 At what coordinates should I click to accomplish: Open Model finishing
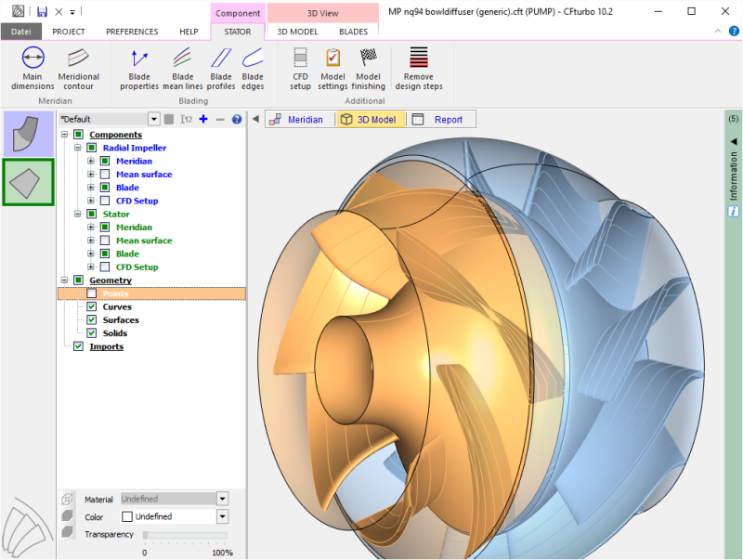(x=368, y=69)
